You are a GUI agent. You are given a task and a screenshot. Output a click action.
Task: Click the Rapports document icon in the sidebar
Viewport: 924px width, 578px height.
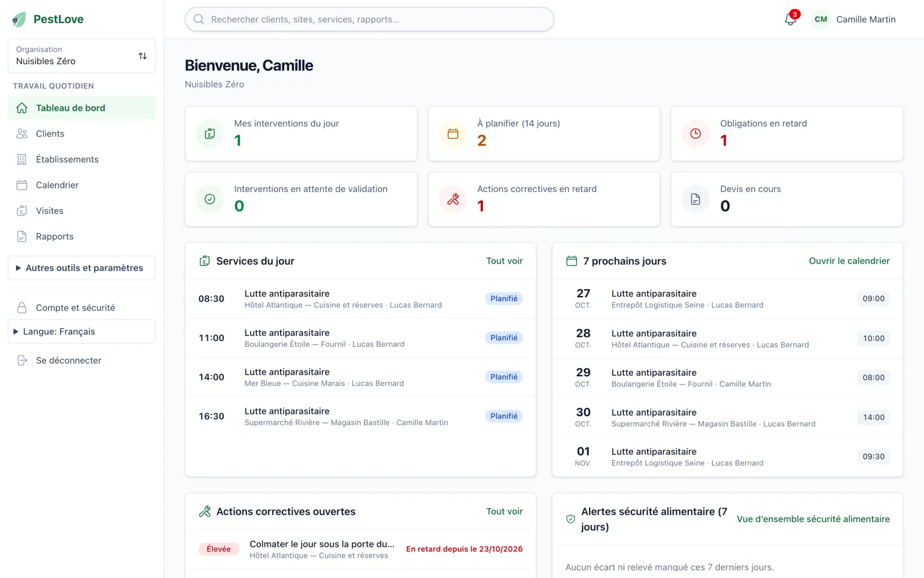click(22, 236)
